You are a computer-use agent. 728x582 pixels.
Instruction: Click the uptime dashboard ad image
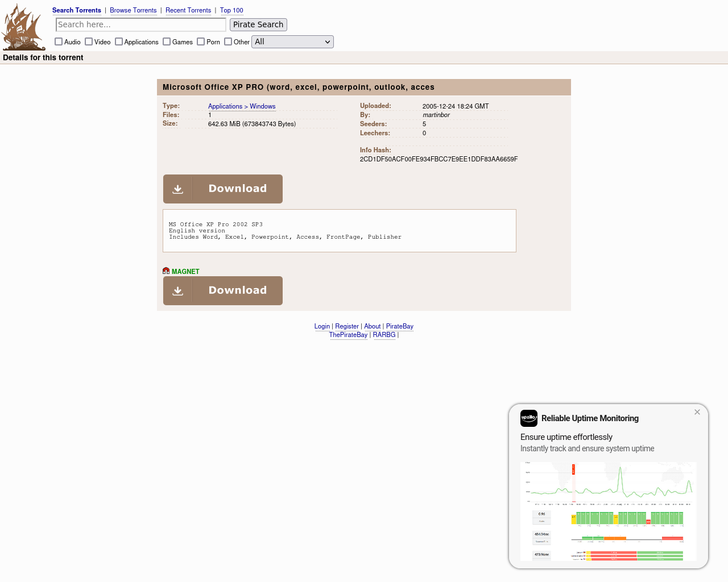(609, 512)
